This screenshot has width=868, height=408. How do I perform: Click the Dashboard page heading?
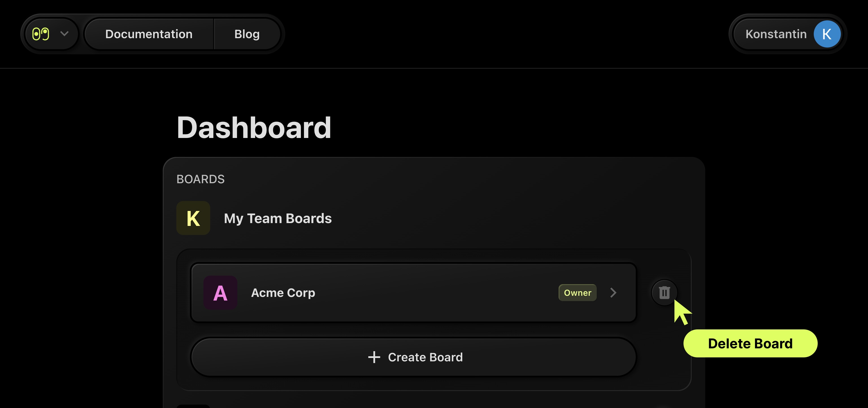(254, 128)
